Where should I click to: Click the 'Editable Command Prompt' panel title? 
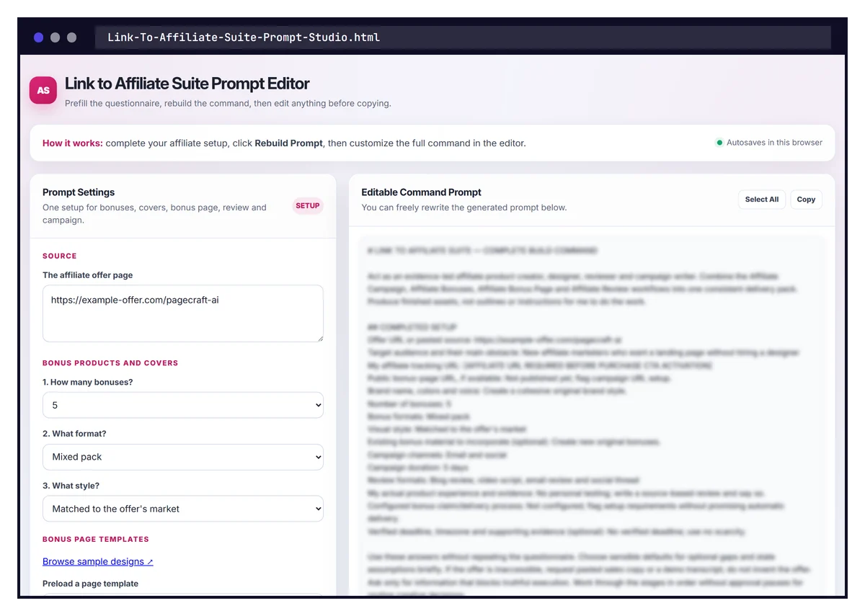(x=422, y=192)
